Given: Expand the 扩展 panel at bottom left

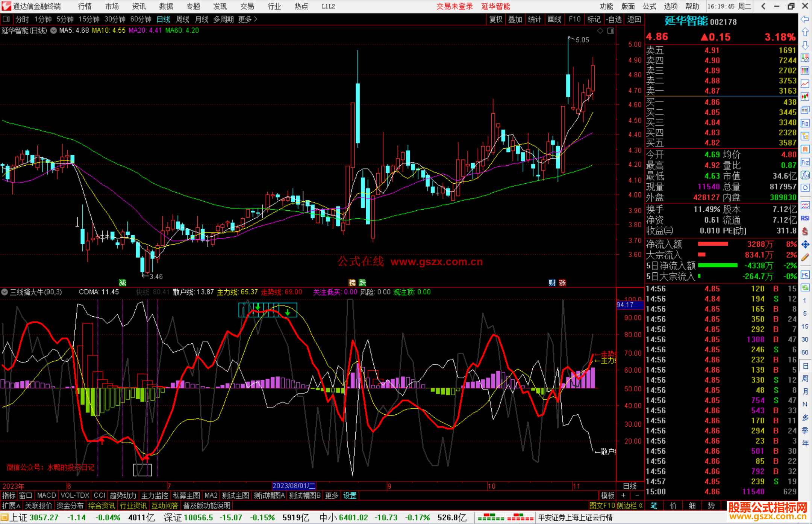Looking at the screenshot, I should pos(11,506).
